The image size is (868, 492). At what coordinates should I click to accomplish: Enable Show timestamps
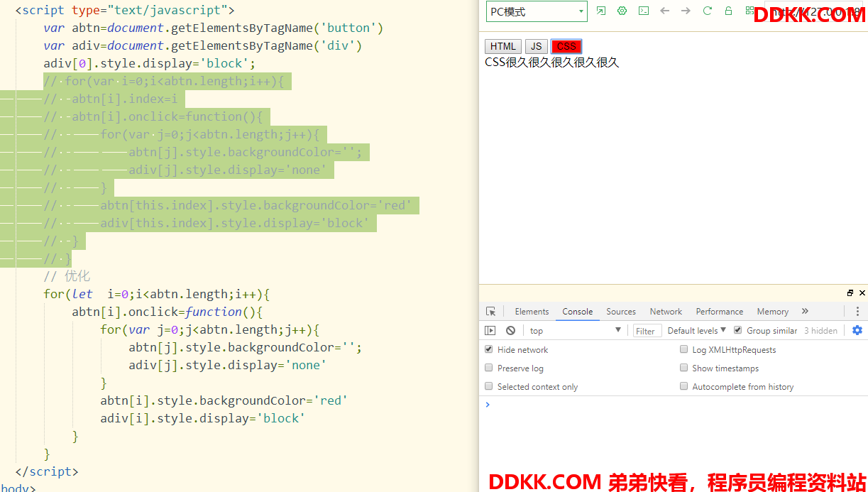point(684,368)
